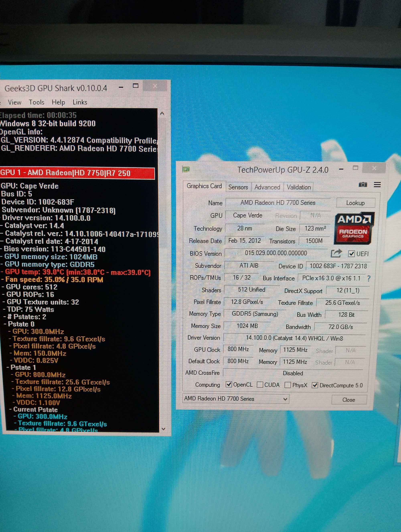Click GPU Shark scrollbar up arrow

(x=162, y=113)
